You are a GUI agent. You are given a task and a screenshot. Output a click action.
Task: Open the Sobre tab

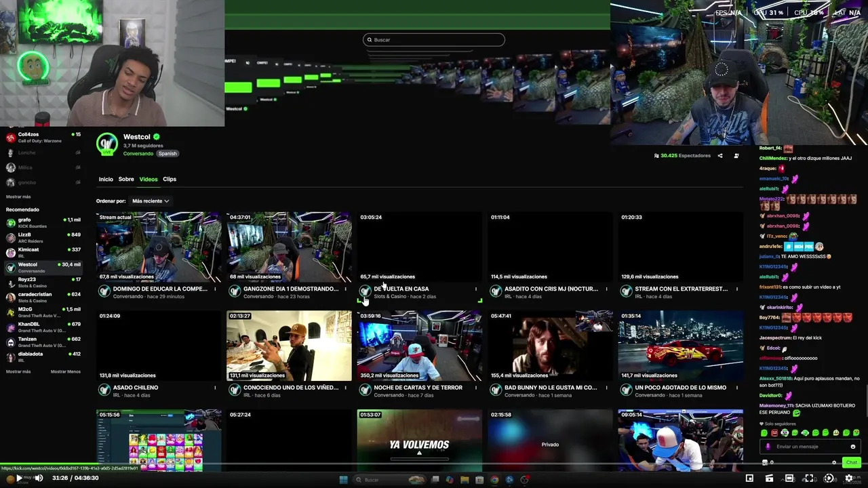coord(126,180)
